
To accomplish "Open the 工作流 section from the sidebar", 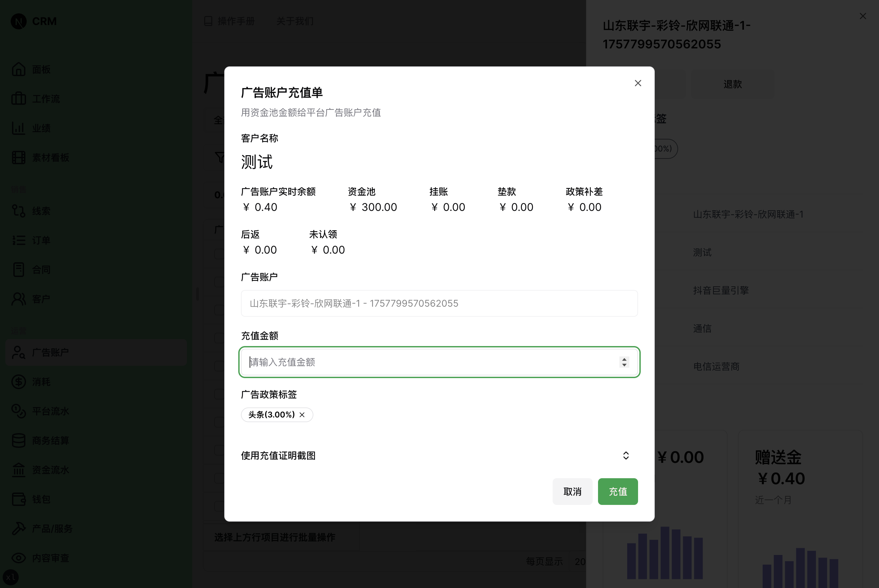I will point(18,98).
